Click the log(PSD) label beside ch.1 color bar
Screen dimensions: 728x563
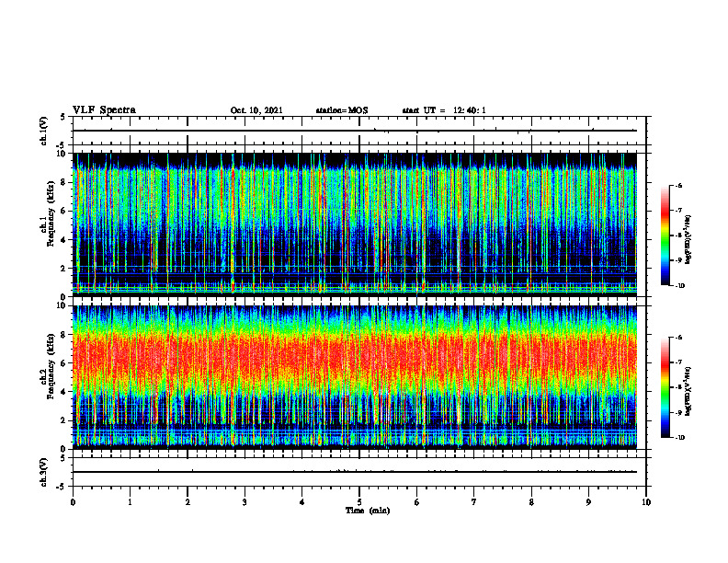click(689, 240)
